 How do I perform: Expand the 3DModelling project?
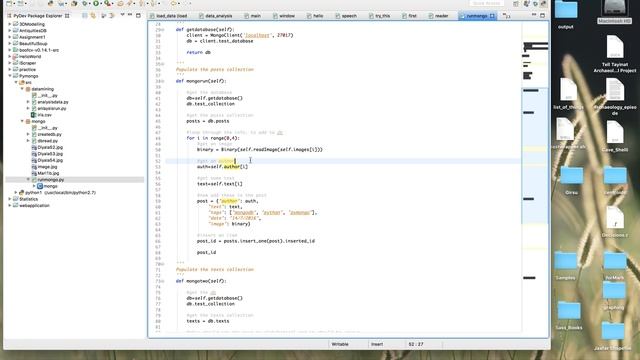point(10,24)
